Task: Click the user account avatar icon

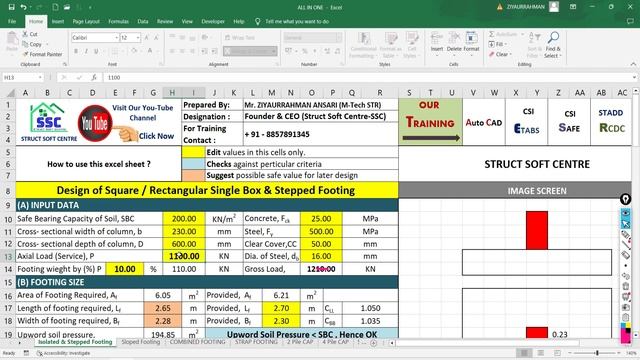Action: [x=554, y=7]
